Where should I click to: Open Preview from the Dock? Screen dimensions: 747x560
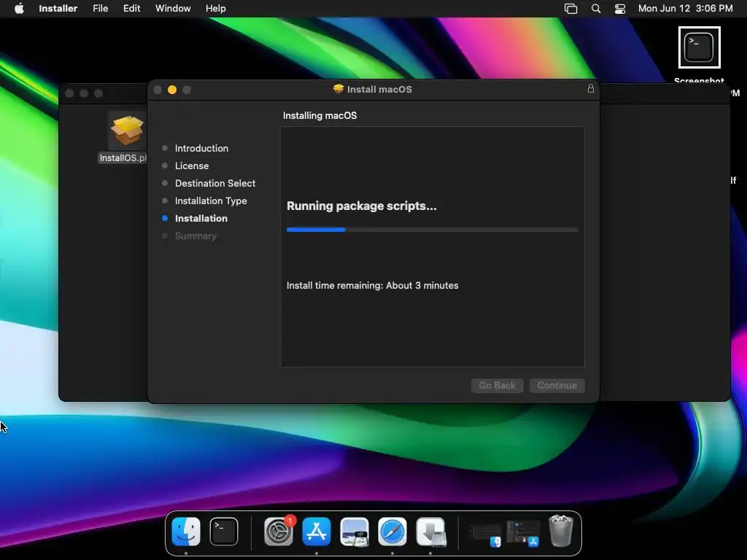click(355, 532)
